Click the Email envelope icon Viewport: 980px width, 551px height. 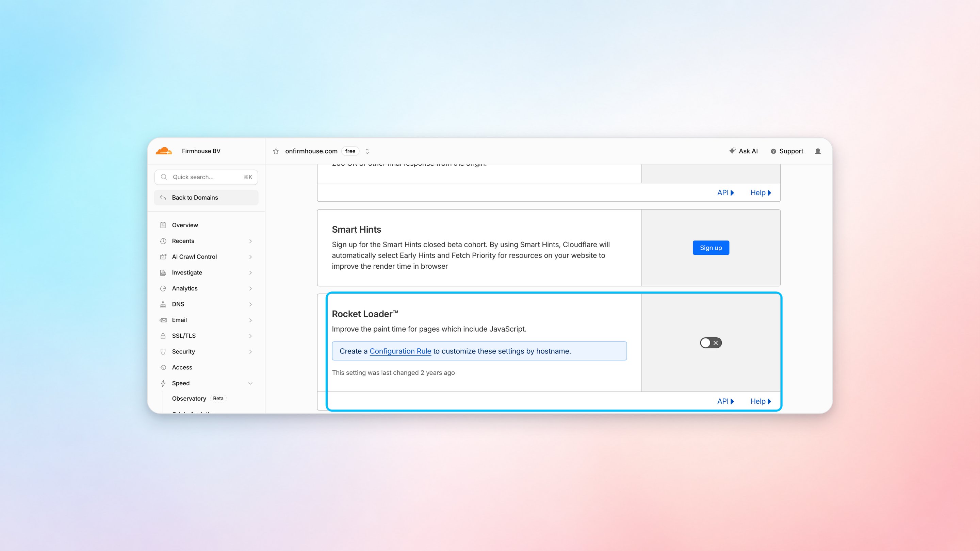163,320
